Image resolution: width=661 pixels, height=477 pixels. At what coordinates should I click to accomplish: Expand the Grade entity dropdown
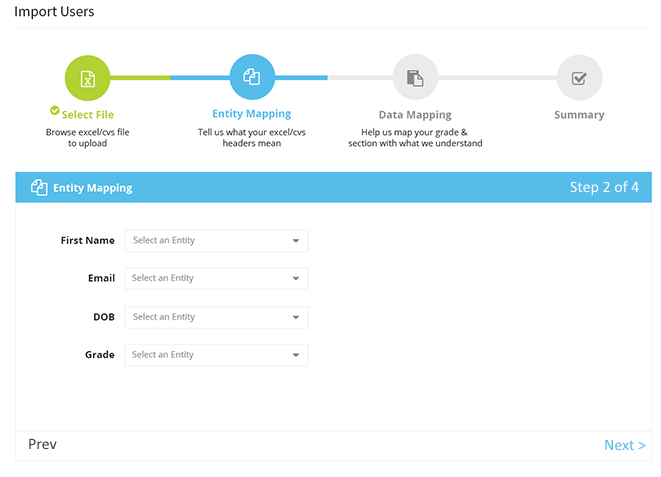tap(216, 355)
